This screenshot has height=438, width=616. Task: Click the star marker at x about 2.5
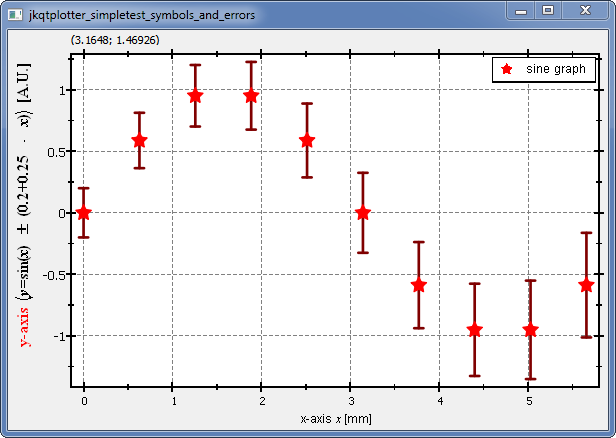tap(307, 141)
